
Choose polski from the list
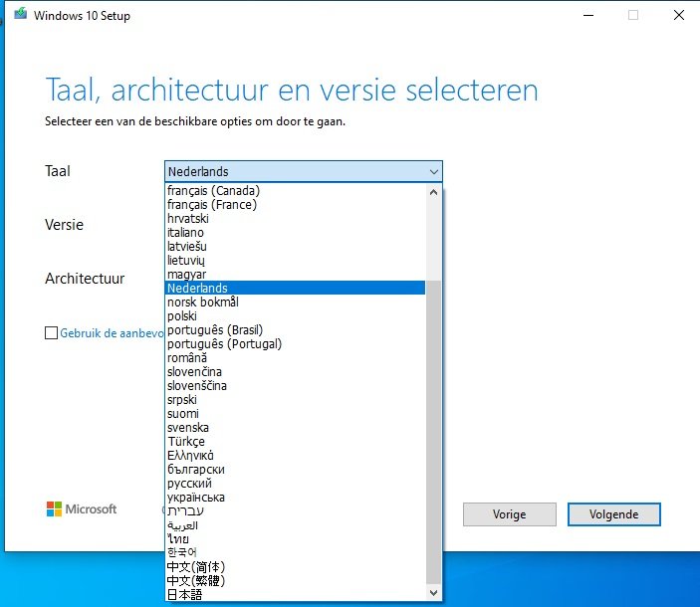point(295,315)
